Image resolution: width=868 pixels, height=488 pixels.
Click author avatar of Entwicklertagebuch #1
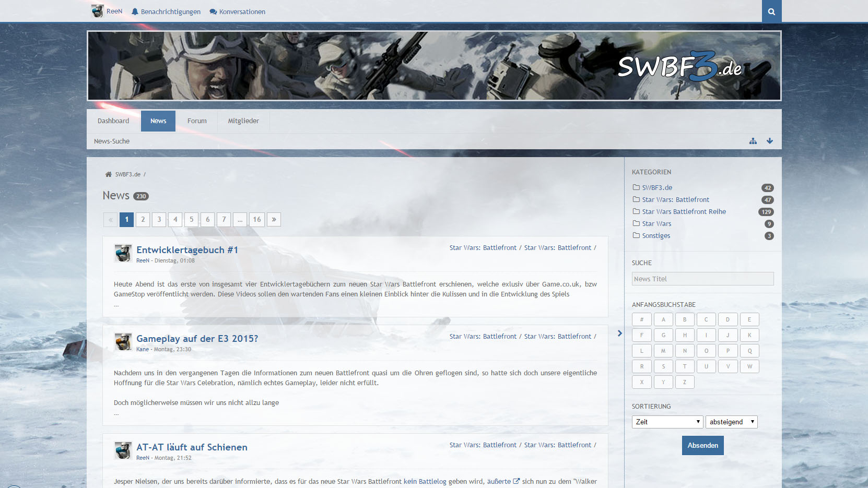[123, 254]
